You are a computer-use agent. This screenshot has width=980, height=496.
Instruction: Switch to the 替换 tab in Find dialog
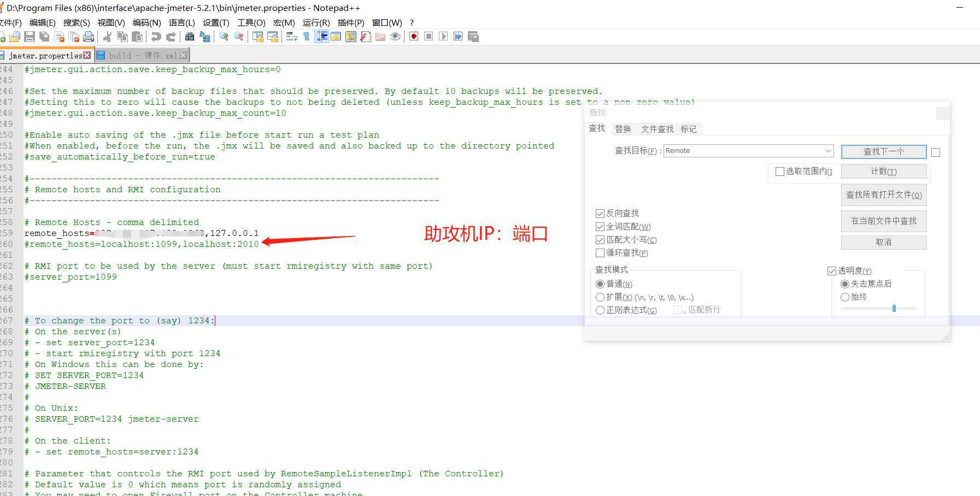coord(623,129)
